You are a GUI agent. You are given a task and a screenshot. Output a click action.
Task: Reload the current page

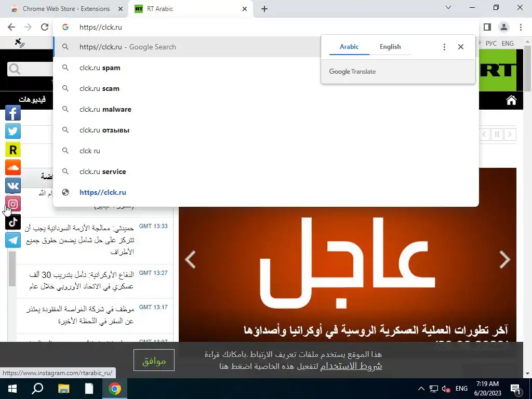45,27
